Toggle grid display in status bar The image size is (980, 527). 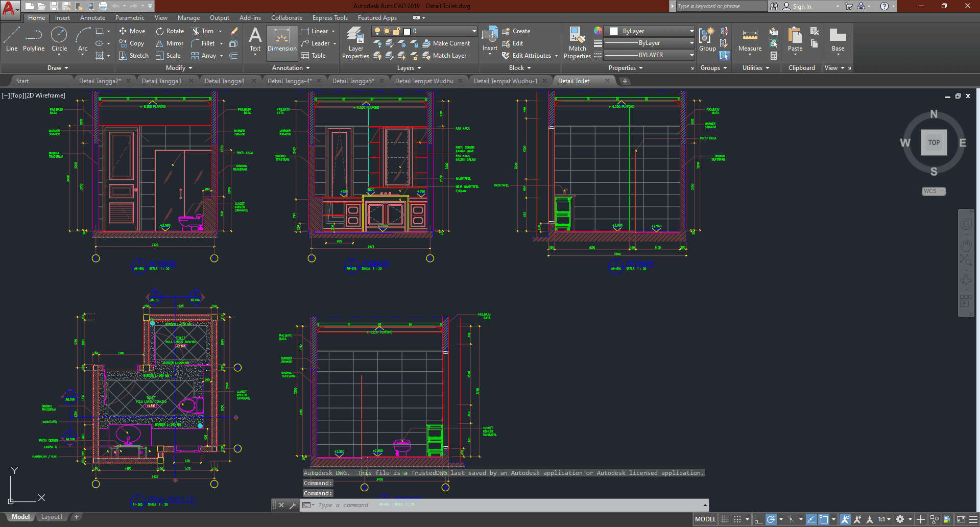tap(725, 519)
